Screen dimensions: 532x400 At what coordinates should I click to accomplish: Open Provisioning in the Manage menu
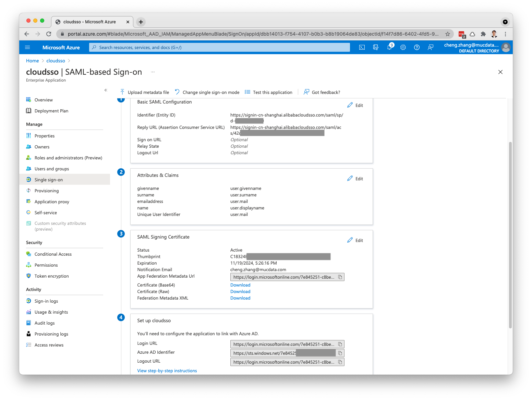click(x=47, y=191)
